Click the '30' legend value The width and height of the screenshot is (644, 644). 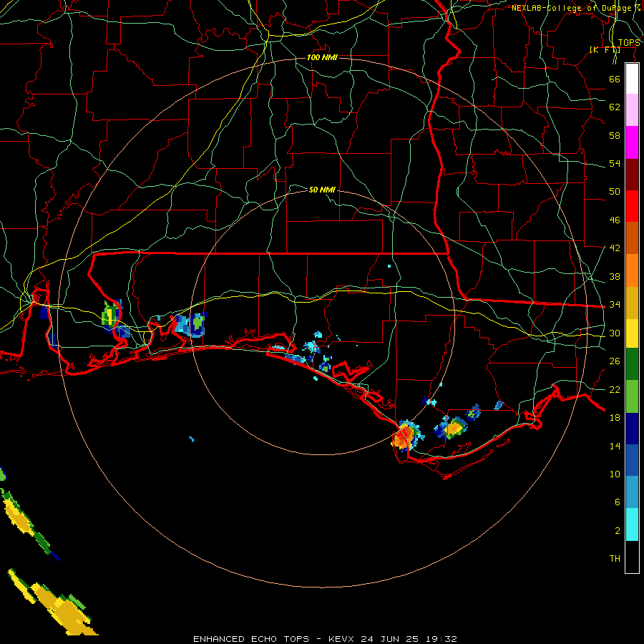click(x=615, y=333)
